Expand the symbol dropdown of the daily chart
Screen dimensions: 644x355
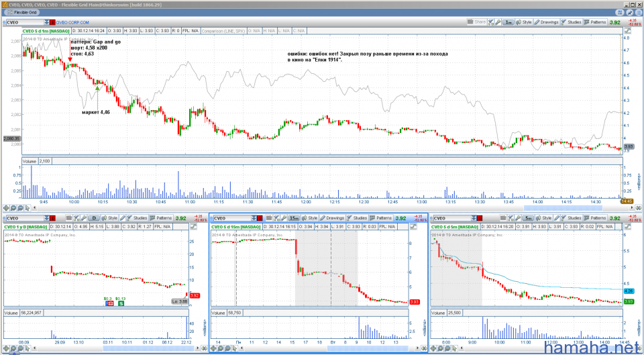46,218
